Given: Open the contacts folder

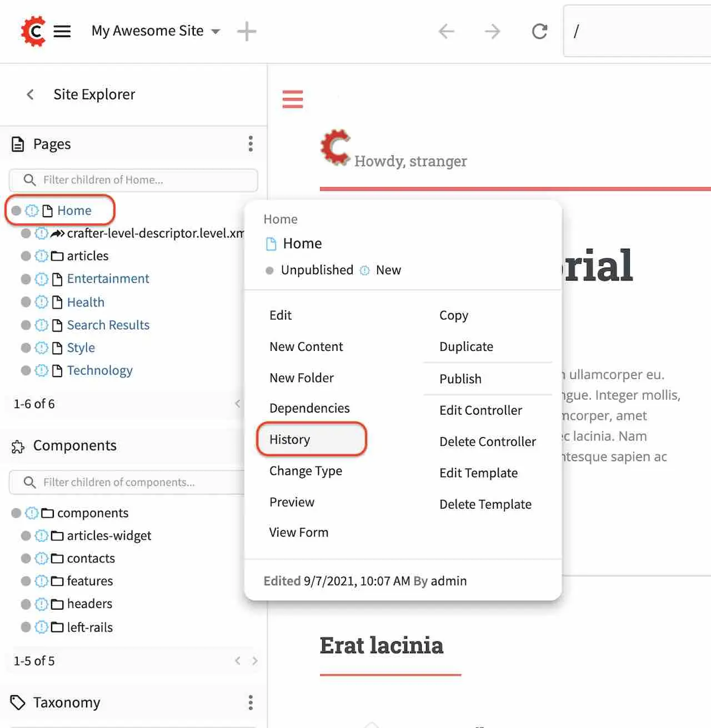Looking at the screenshot, I should click(x=91, y=559).
